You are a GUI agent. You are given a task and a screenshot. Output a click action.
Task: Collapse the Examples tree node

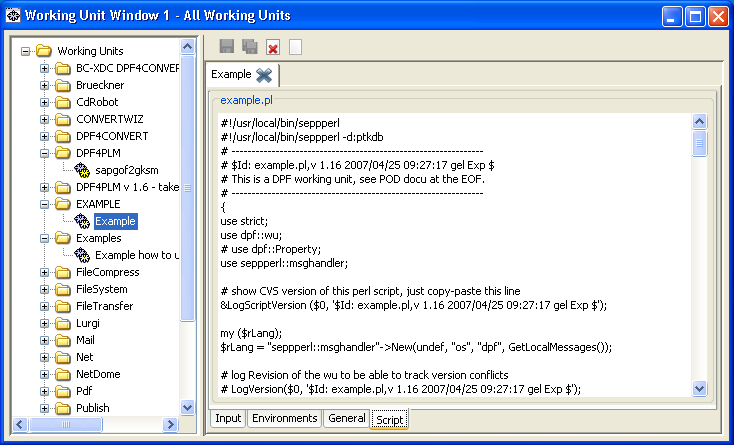point(44,238)
